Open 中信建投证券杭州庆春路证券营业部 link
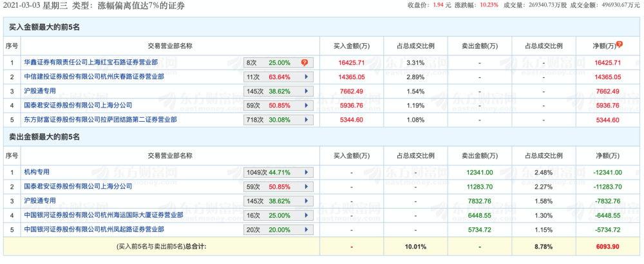Screen dimensions: 644x264 click(x=94, y=77)
